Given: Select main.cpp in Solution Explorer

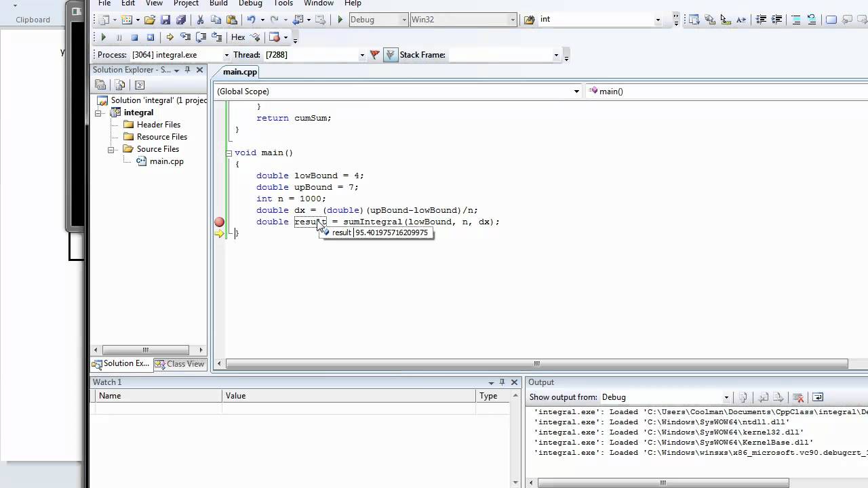Looking at the screenshot, I should click(x=167, y=161).
